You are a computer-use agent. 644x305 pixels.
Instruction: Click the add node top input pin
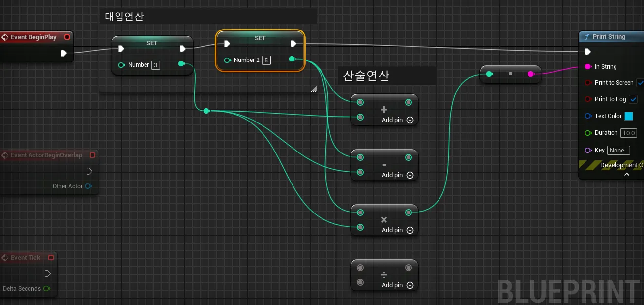click(360, 102)
